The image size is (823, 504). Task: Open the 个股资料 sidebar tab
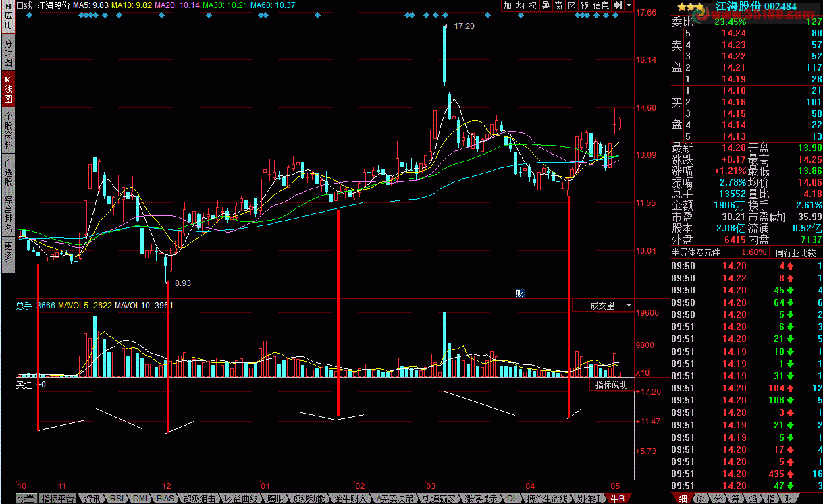[x=8, y=131]
